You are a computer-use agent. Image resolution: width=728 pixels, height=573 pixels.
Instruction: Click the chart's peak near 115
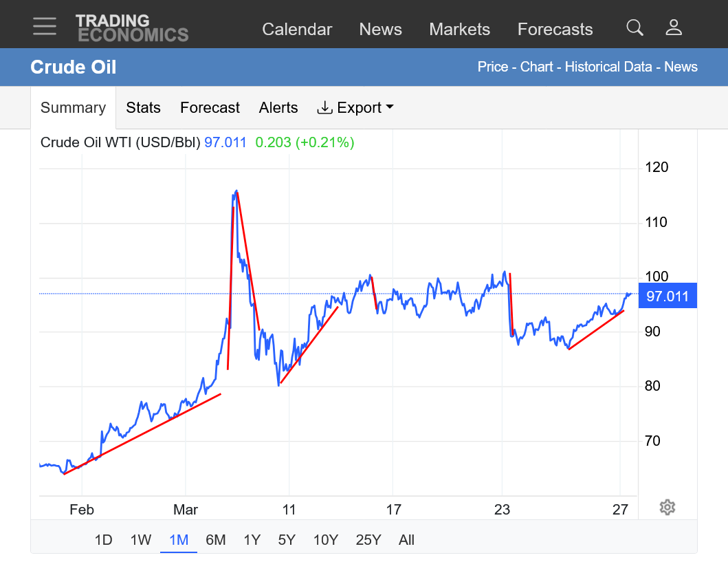pos(236,192)
